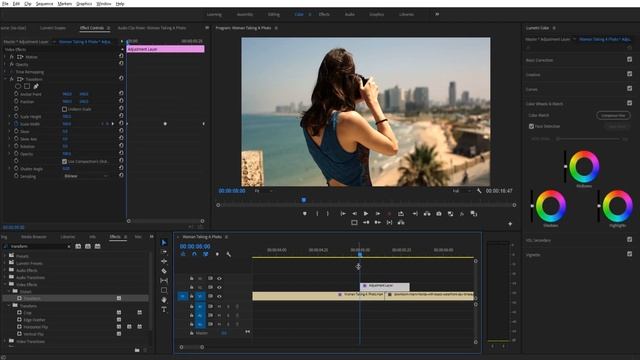Viewport: 640px width, 360px height.
Task: Open timeline display settings wrench
Action: pyautogui.click(x=229, y=254)
